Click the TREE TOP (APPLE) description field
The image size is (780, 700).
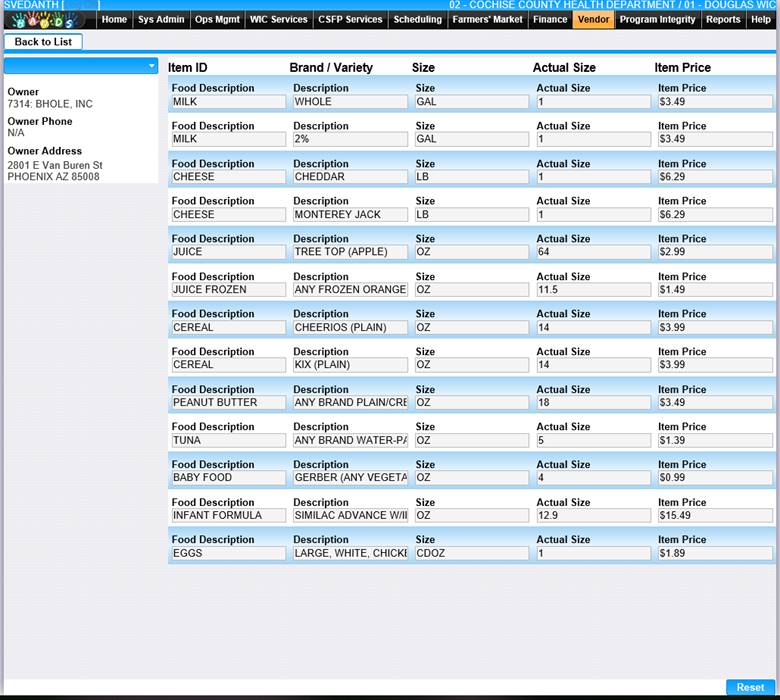click(350, 252)
